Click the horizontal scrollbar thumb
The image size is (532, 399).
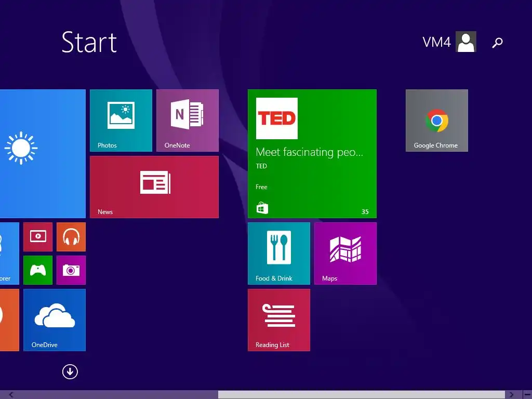coord(362,395)
